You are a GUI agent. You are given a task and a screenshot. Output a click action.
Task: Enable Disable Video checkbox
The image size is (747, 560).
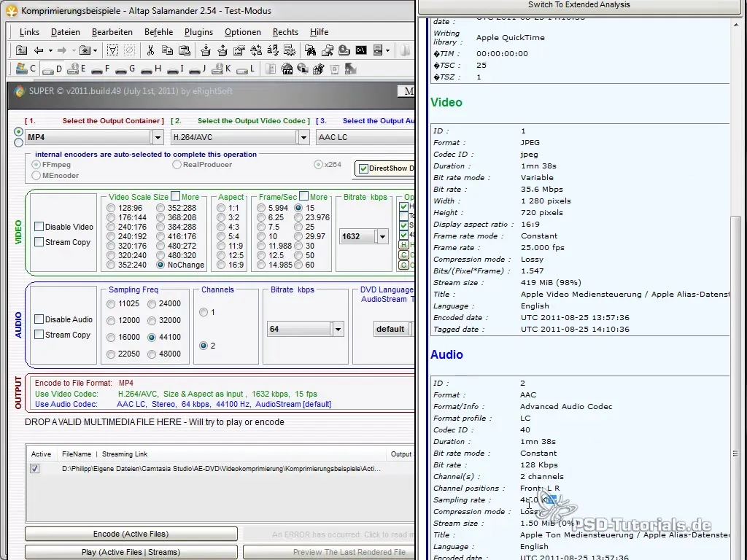[39, 227]
